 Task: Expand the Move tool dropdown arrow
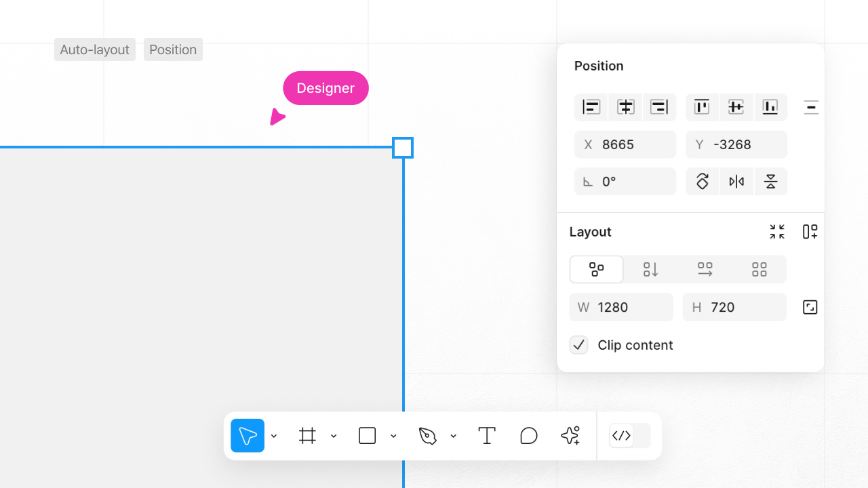point(274,436)
